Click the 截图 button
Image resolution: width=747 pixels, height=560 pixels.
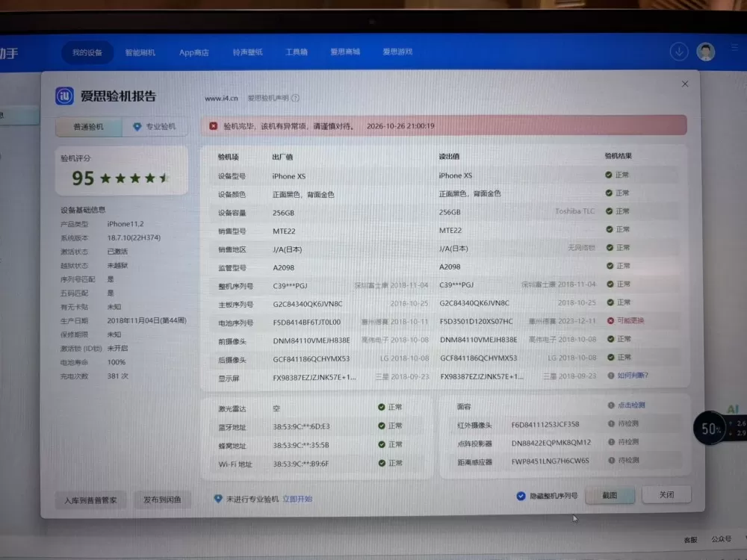(610, 495)
